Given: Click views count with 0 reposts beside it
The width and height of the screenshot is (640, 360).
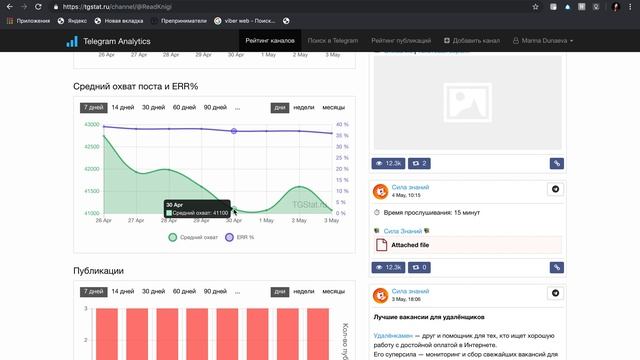Looking at the screenshot, I should (388, 268).
